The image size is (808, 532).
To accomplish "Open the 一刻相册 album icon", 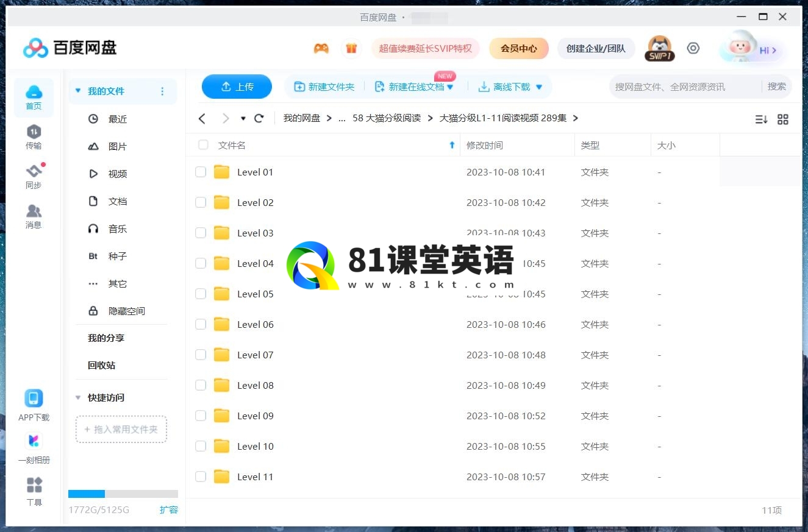I will pos(34,441).
